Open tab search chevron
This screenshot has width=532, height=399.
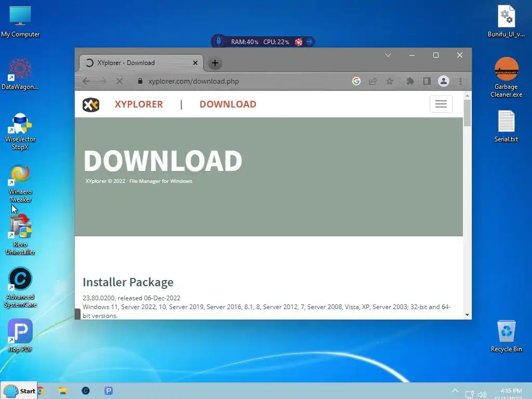[x=388, y=55]
